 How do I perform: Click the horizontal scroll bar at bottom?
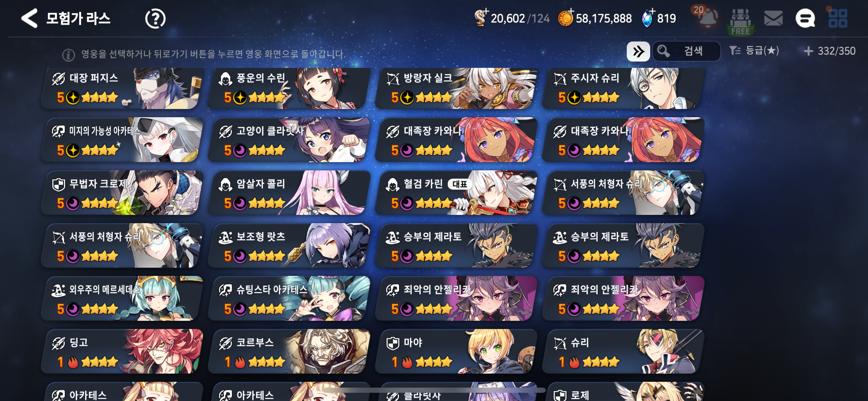pos(434,390)
